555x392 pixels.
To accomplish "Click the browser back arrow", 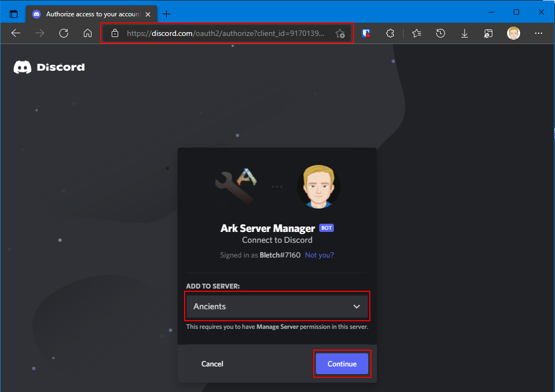I will (x=16, y=33).
